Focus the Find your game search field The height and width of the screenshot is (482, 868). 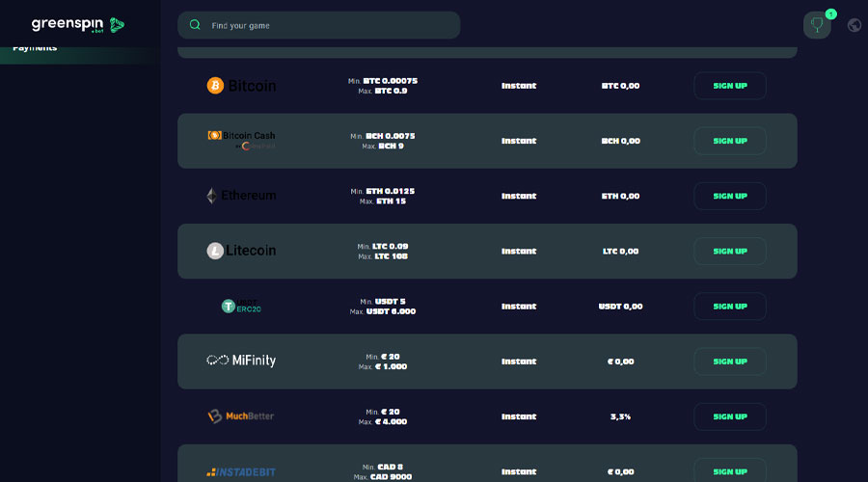(319, 25)
